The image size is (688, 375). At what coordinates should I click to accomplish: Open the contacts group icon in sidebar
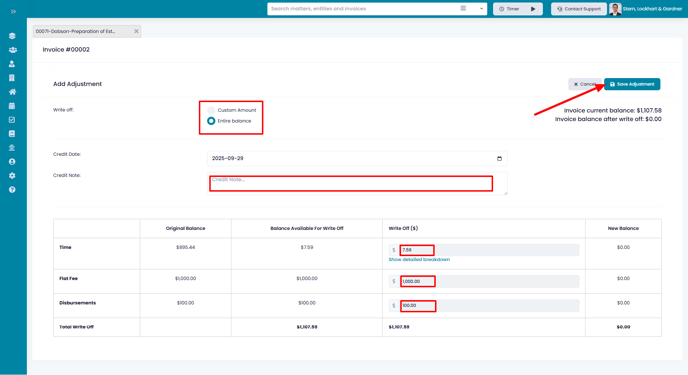point(13,50)
